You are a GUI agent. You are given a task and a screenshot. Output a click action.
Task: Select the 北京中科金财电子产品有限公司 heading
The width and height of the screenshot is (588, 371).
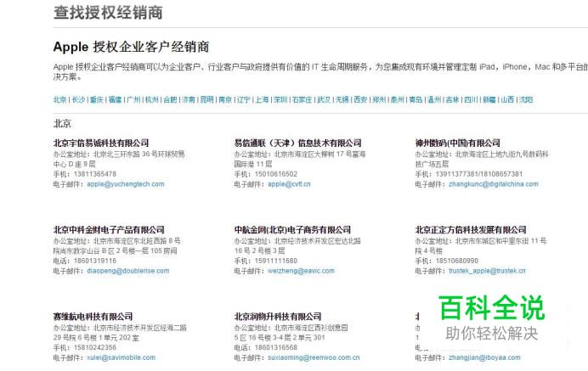(x=109, y=229)
